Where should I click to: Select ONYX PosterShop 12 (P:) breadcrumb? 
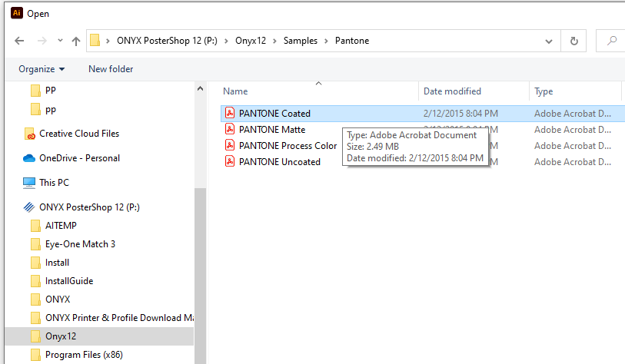167,41
